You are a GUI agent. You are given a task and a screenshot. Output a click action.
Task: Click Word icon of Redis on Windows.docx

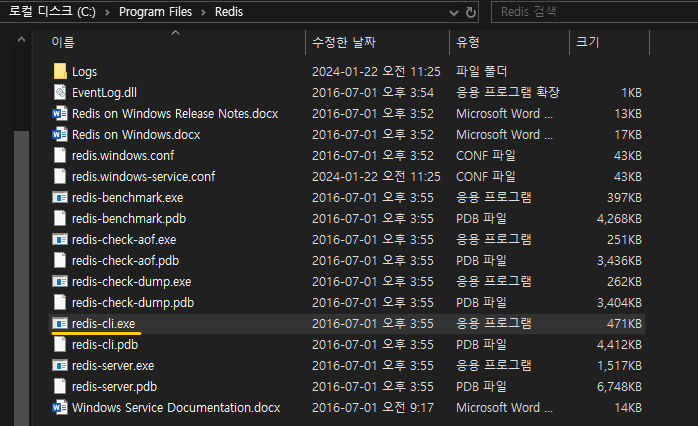click(x=60, y=134)
